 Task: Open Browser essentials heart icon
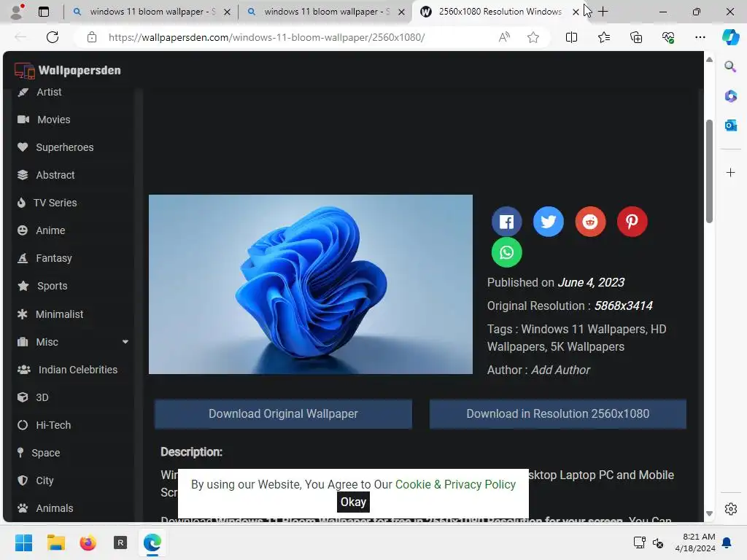coord(668,37)
